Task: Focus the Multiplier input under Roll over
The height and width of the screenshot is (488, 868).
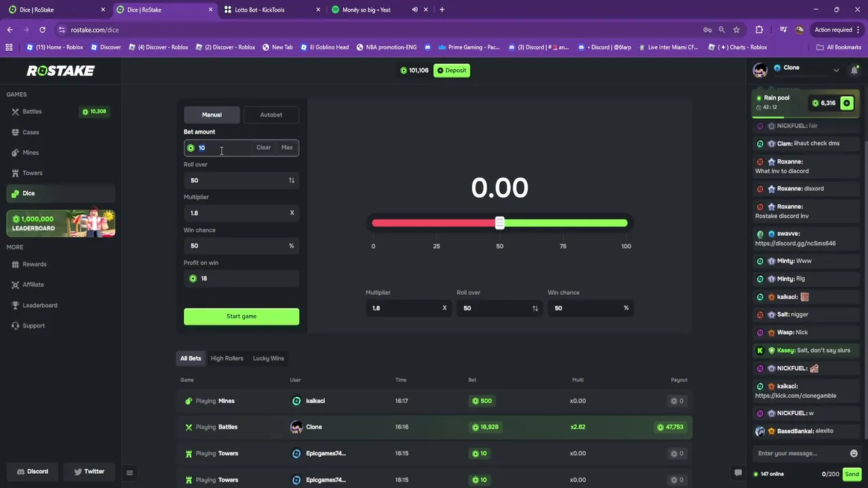Action: pyautogui.click(x=241, y=213)
